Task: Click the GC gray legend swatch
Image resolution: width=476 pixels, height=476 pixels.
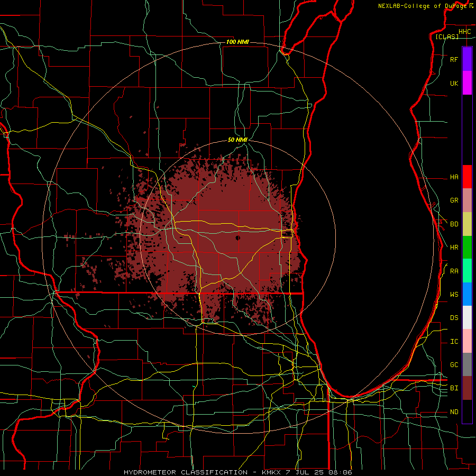Action: (x=467, y=364)
